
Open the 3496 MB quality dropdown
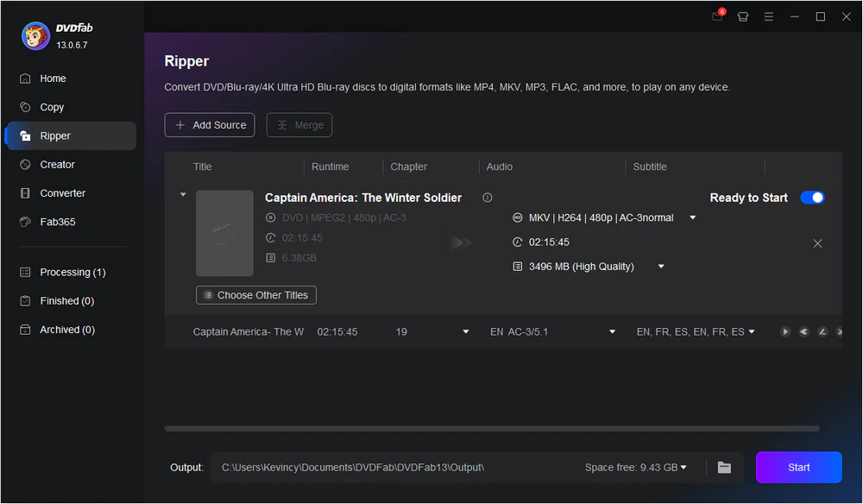pos(661,267)
